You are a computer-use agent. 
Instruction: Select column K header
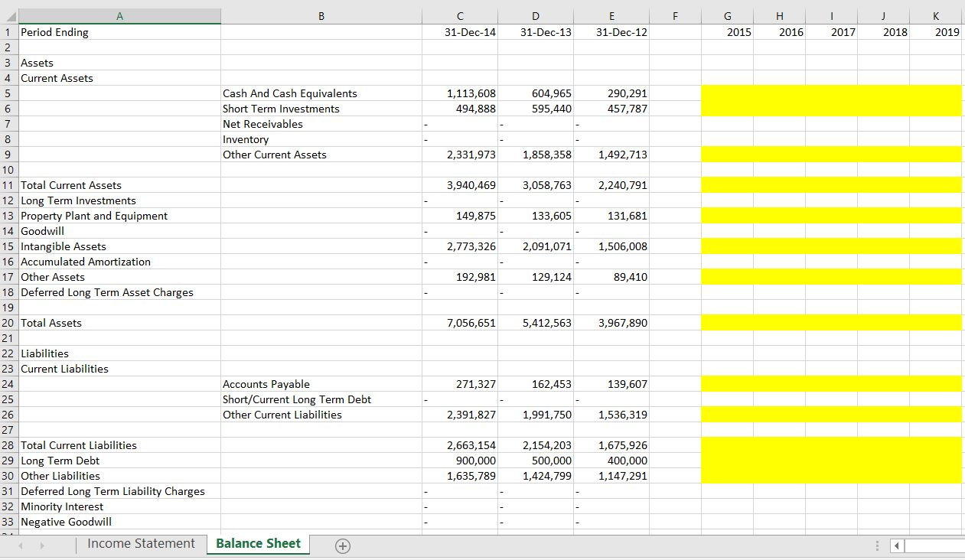(936, 16)
